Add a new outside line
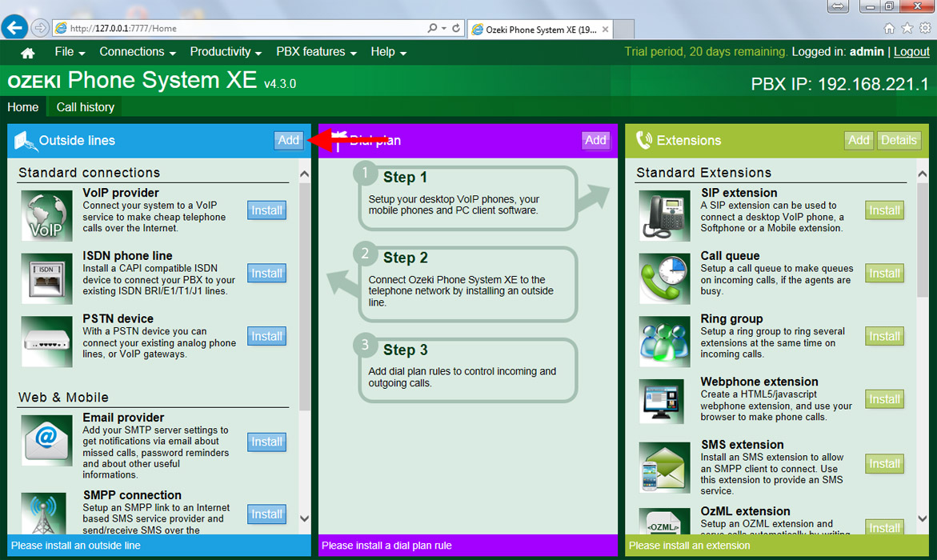Image resolution: width=937 pixels, height=560 pixels. 288,140
